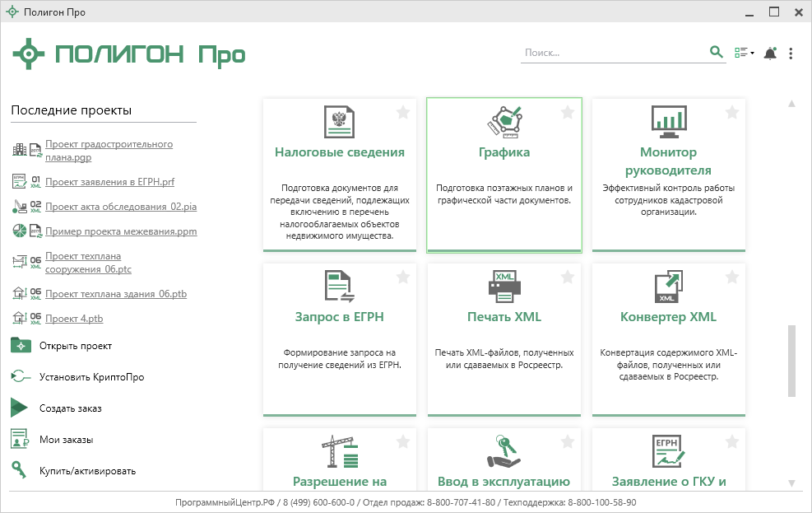Toggle favorite star on Графика tile

click(568, 113)
